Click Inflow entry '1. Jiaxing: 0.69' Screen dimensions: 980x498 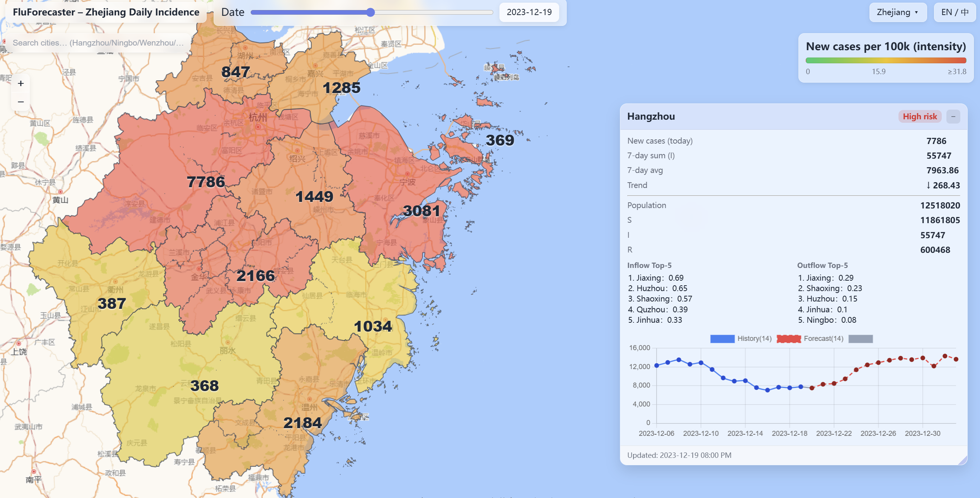coord(656,278)
